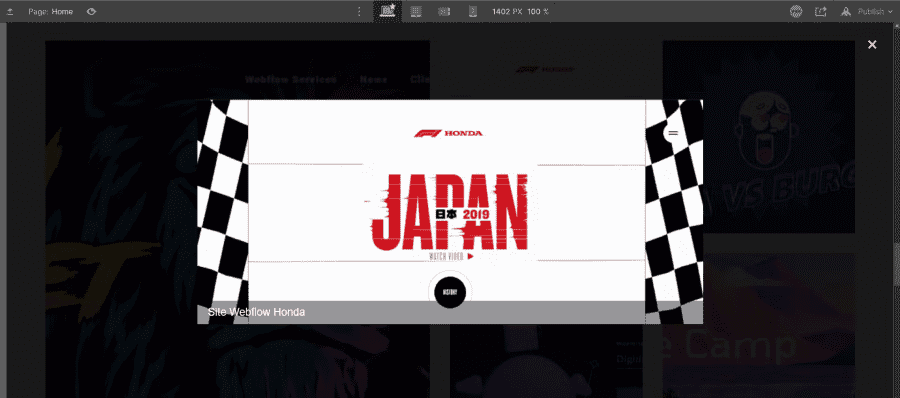Switch to the mobile landscape breakpoint

pyautogui.click(x=444, y=11)
